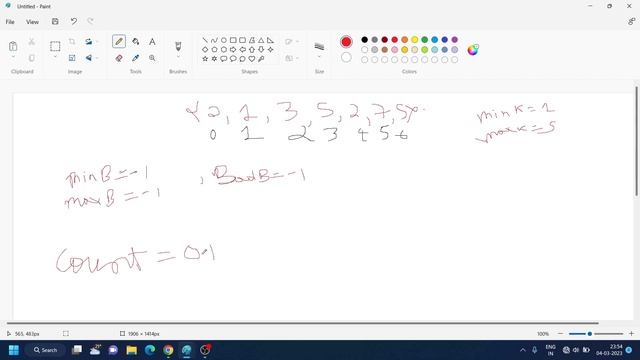Select the Color picker eyedropper tool
Screen dimensions: 640x360
click(136, 58)
